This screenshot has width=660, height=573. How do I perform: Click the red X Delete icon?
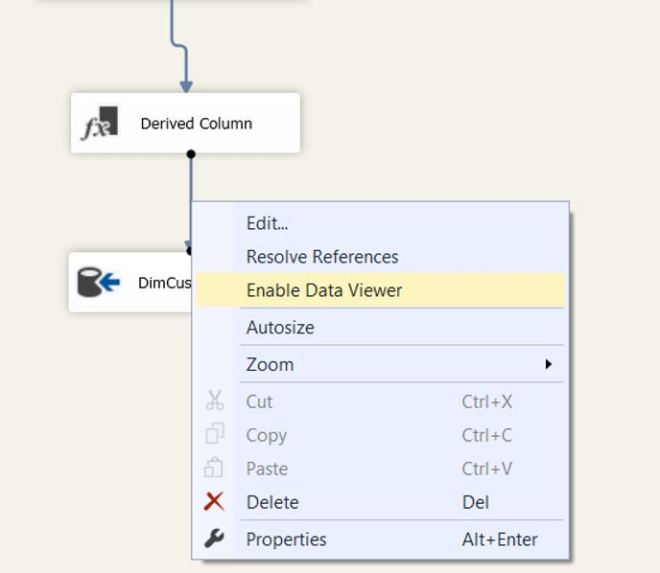215,502
